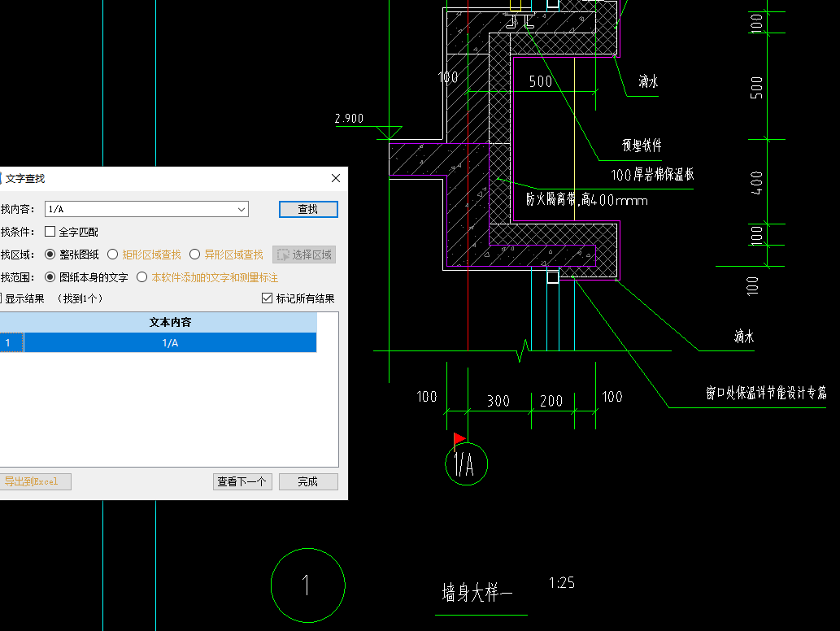Screen dimensions: 840x631
Task: Click the 2.900 elevation label
Action: click(x=350, y=119)
